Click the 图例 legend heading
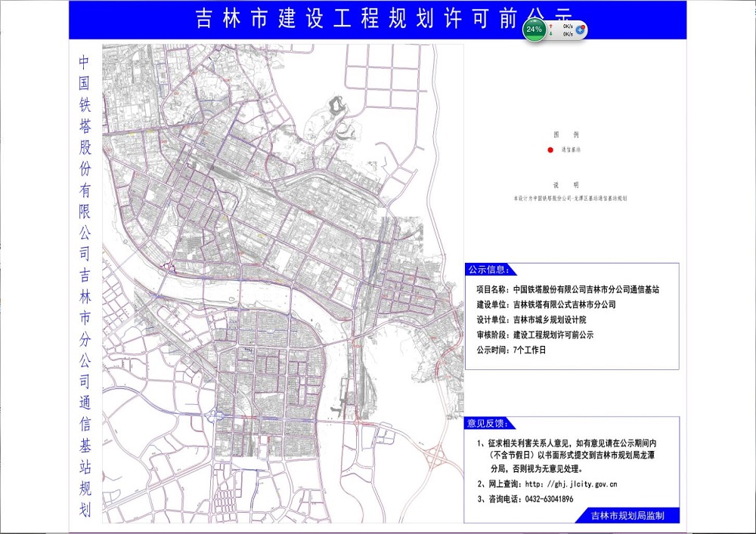The image size is (756, 534). 566,135
